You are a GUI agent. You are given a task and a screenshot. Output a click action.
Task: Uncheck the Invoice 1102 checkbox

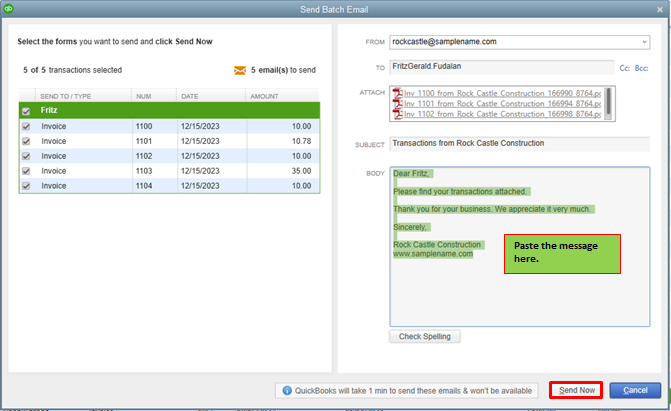point(26,156)
